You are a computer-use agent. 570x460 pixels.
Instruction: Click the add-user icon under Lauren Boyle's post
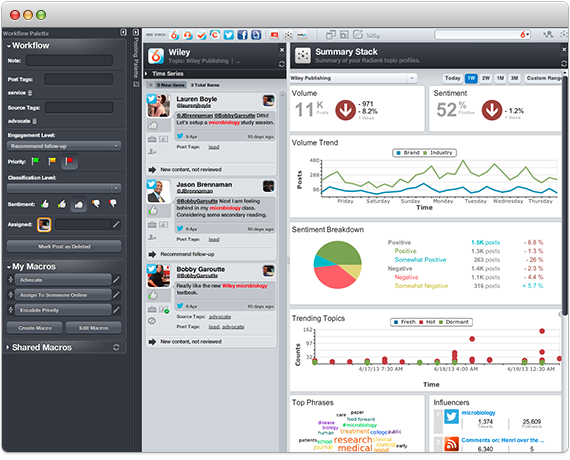[x=152, y=151]
